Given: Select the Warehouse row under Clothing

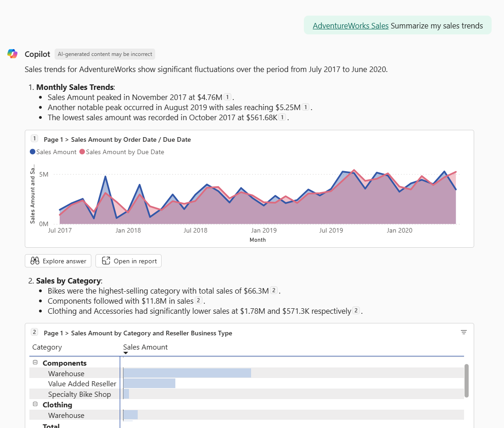Looking at the screenshot, I should click(246, 415).
